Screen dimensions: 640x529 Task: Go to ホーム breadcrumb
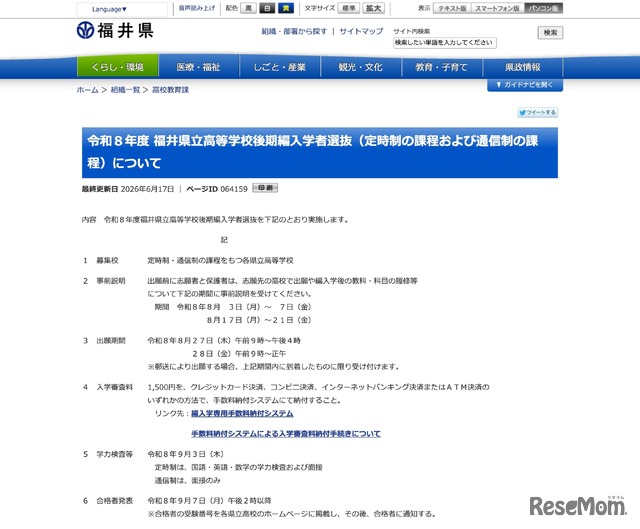pos(87,90)
